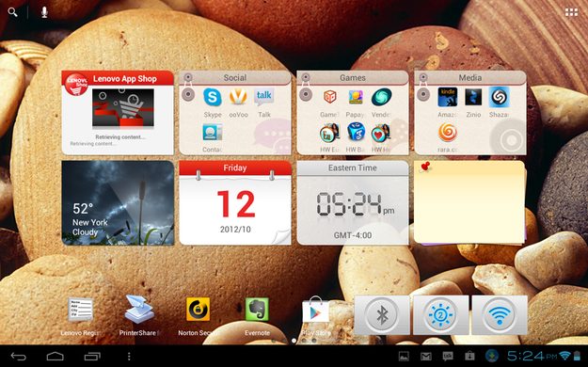The image size is (588, 367).
Task: Tap the voice search microphone
Action: (44, 12)
